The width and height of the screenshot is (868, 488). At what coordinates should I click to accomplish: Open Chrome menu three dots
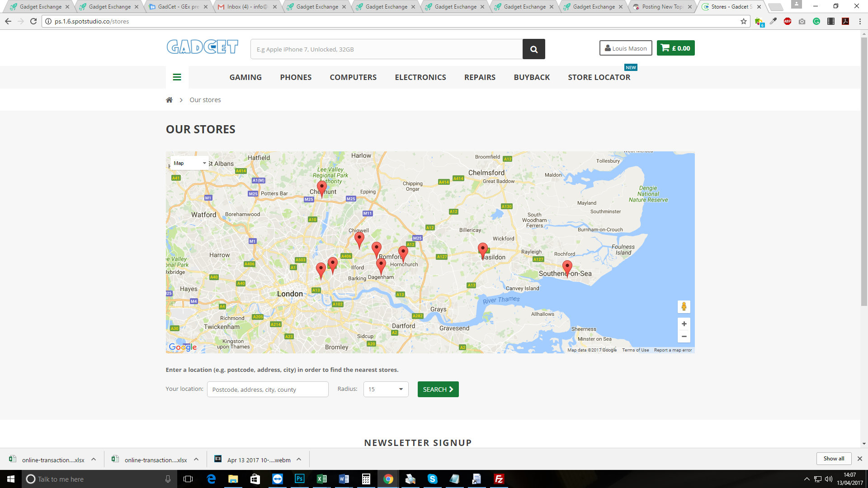coord(860,21)
